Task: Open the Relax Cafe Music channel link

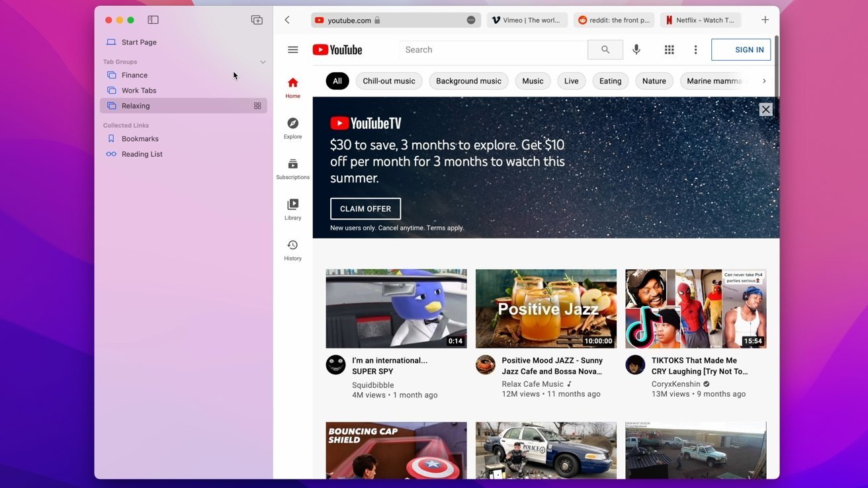Action: tap(533, 384)
